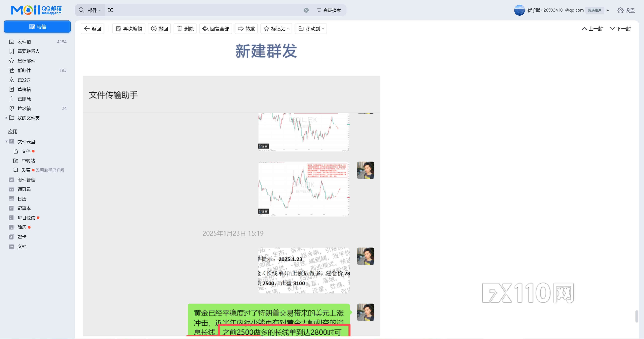The width and height of the screenshot is (644, 339).
Task: Collapse the 文件云盘 tree arrow
Action: (x=6, y=142)
